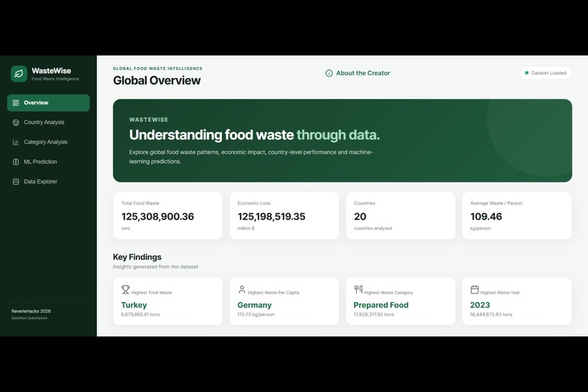Select the Germany key finding
Screen dimensions: 588x392
(x=255, y=305)
